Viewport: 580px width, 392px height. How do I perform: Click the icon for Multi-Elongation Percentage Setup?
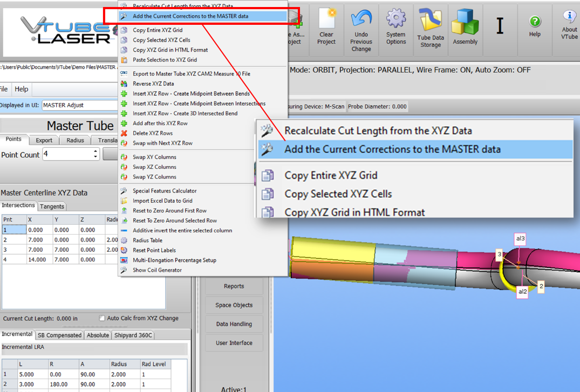pos(124,260)
